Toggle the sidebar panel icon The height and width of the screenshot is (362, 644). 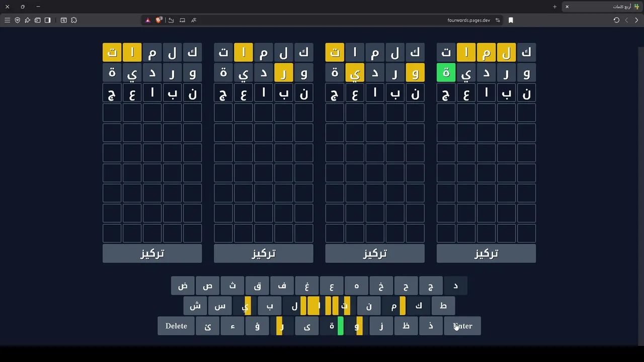pyautogui.click(x=47, y=20)
